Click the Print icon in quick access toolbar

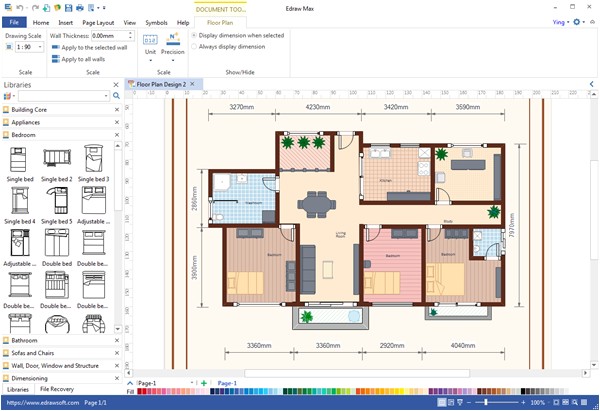point(79,7)
